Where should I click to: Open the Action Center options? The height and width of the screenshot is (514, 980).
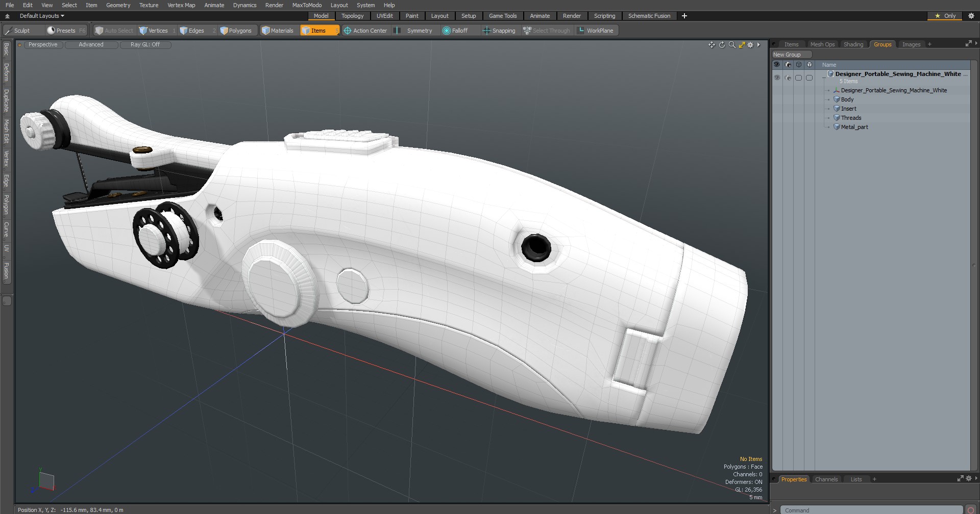tap(365, 31)
